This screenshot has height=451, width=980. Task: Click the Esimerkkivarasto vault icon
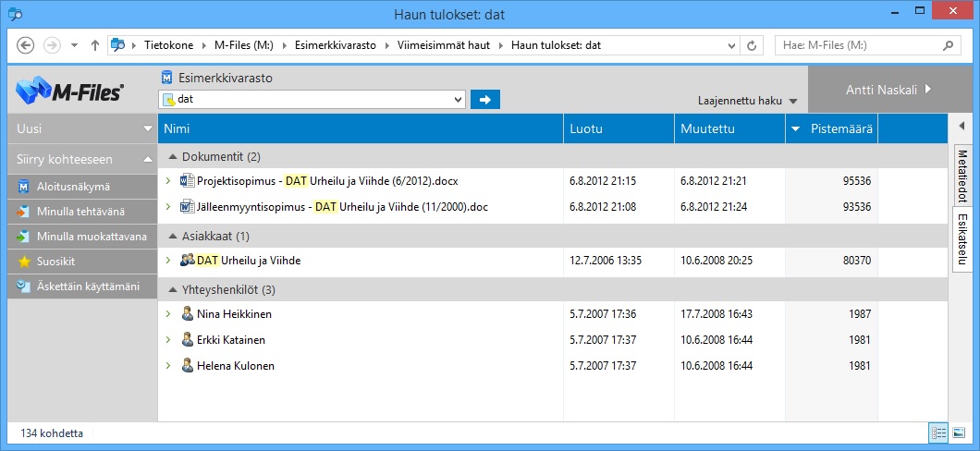(166, 78)
